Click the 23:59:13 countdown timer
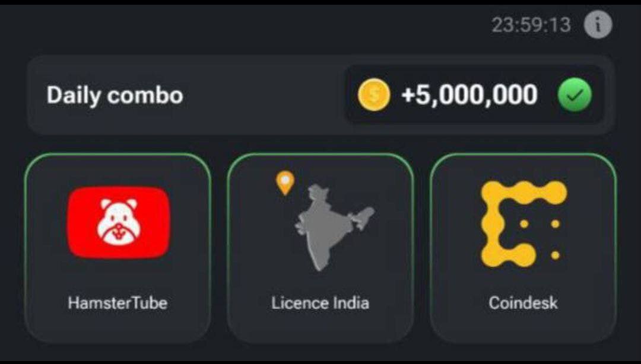Image resolution: width=641 pixels, height=364 pixels. pyautogui.click(x=531, y=25)
